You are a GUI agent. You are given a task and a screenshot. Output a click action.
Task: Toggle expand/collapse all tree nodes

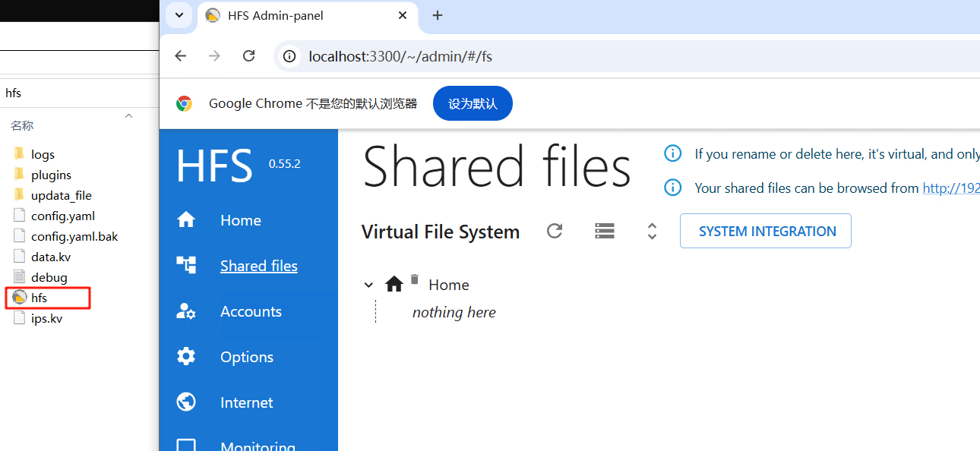click(652, 231)
